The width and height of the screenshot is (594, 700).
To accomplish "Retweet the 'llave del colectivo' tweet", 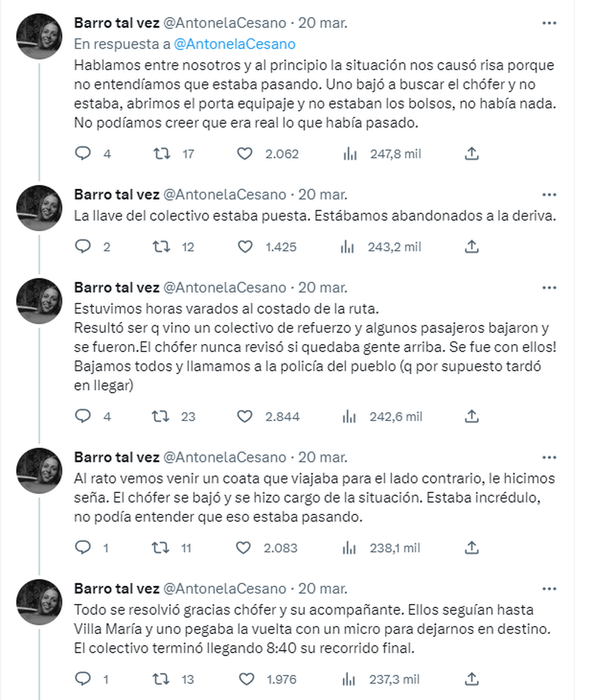I will click(x=161, y=247).
